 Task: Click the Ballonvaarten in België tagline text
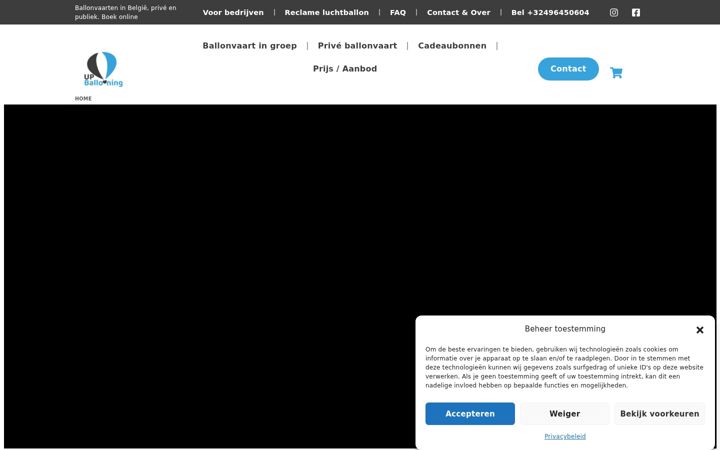pyautogui.click(x=125, y=12)
